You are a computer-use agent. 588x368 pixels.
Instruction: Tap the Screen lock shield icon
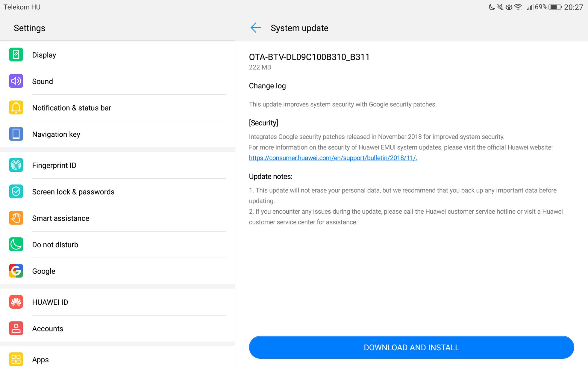16,191
